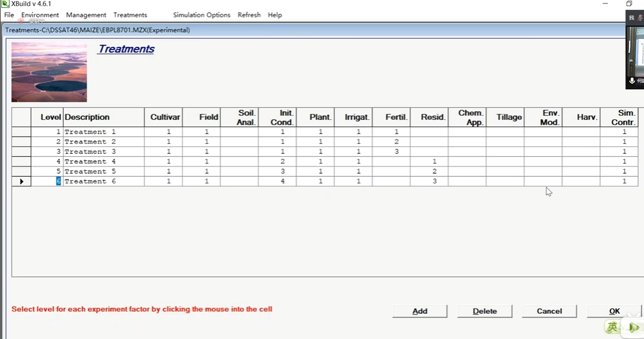This screenshot has height=339, width=644.
Task: Open the Management menu
Action: [86, 15]
